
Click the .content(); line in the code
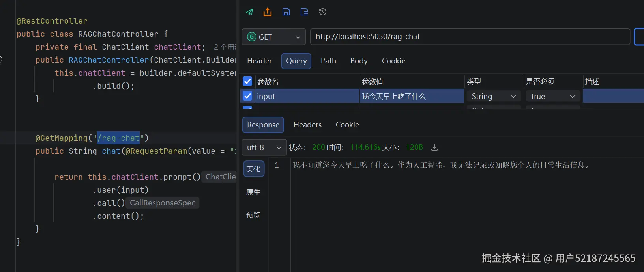click(x=118, y=216)
